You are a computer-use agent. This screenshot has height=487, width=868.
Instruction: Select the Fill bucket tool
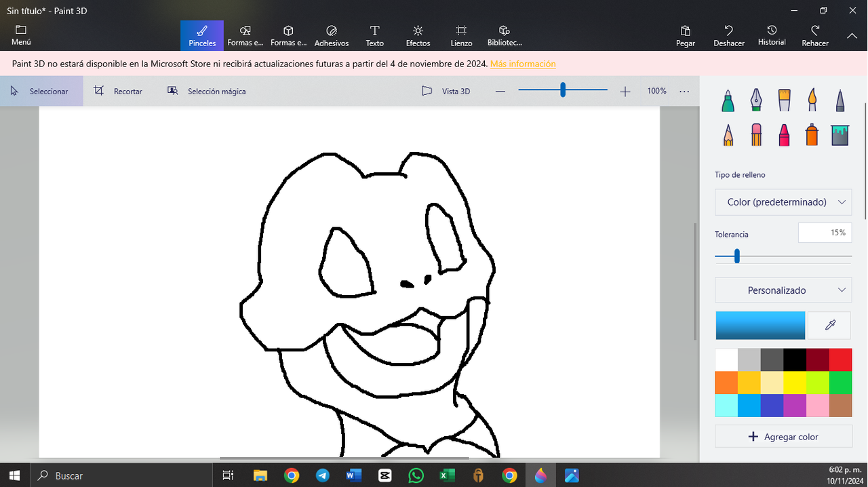coord(840,134)
